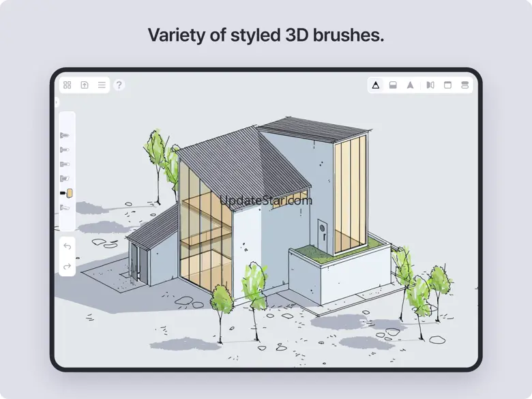The height and width of the screenshot is (399, 532).
Task: Tap the export upload-arrow icon
Action: [x=85, y=85]
